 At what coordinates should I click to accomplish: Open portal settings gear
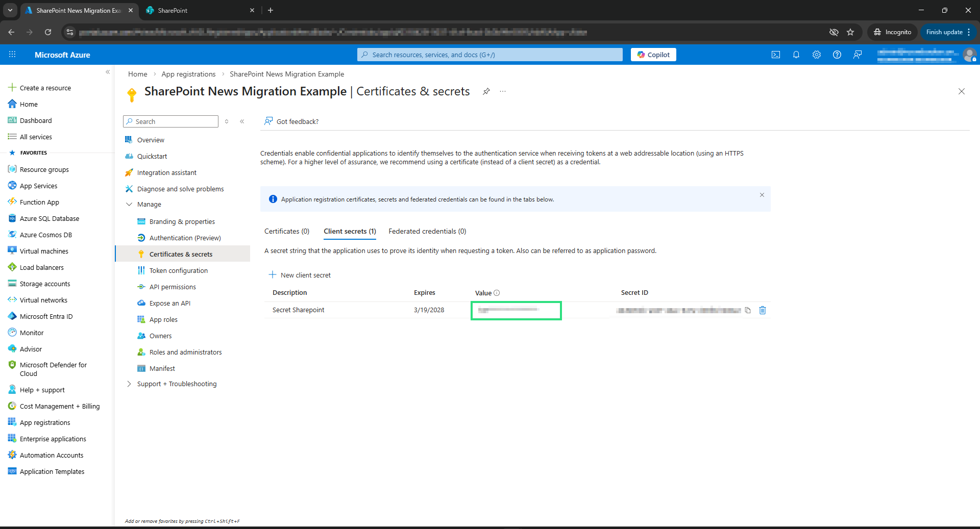[x=816, y=55]
